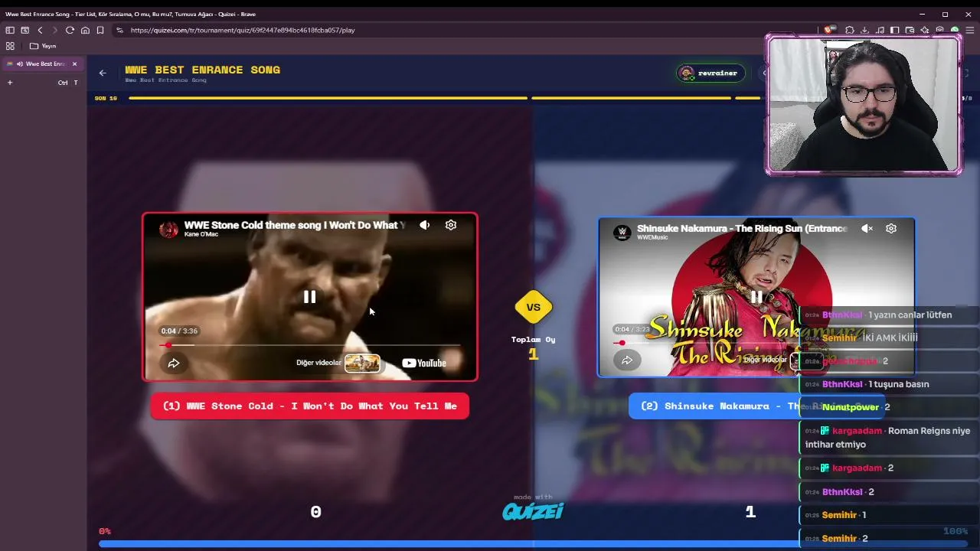Reload the page in Brave
The width and height of the screenshot is (980, 551).
point(70,30)
